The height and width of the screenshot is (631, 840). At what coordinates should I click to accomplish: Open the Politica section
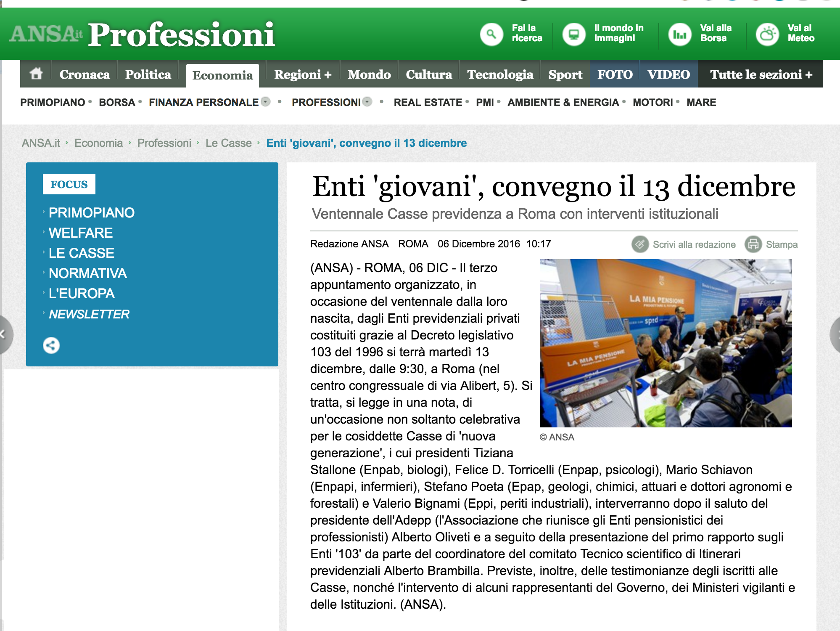click(x=148, y=74)
